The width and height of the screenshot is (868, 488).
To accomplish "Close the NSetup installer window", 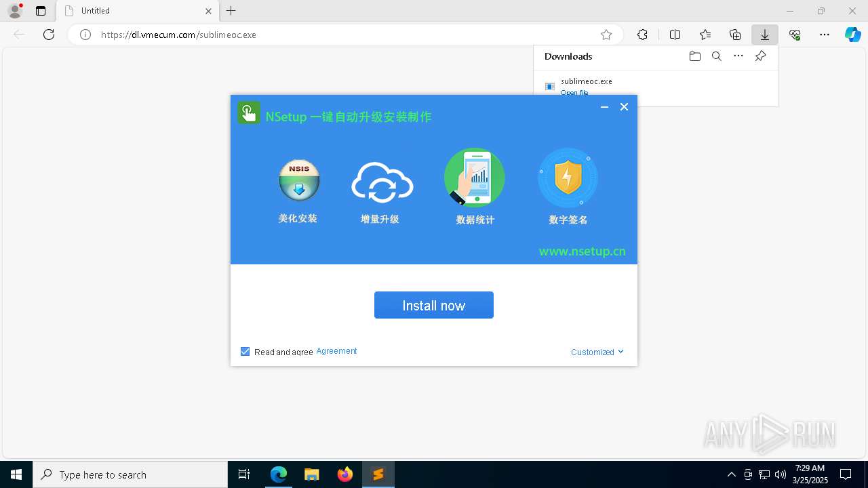I will tap(625, 107).
